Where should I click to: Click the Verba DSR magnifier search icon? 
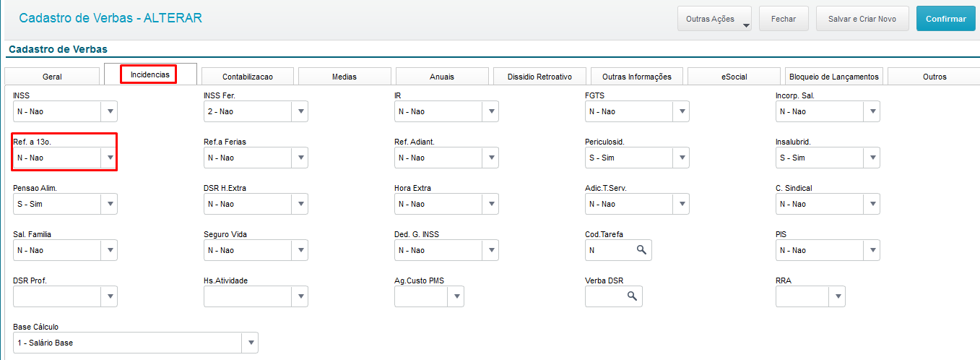click(x=632, y=296)
